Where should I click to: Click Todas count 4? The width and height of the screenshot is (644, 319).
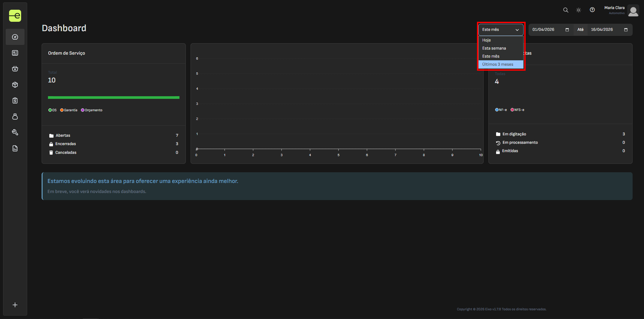coord(497,82)
